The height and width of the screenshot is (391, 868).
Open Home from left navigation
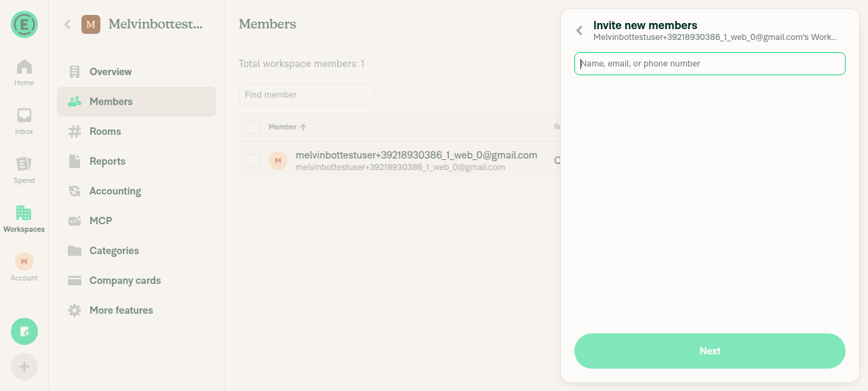coord(24,73)
